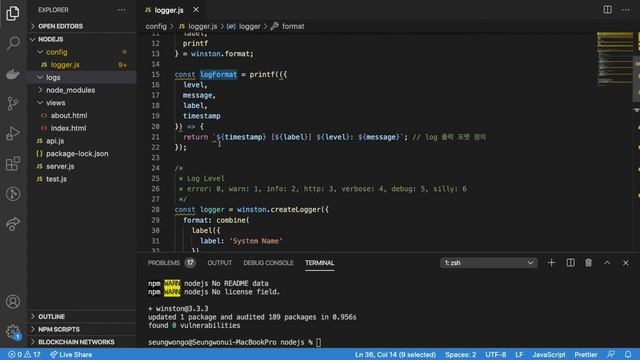Click the logger symbol breadcrumb
Screen dimensions: 640x360
[x=244, y=26]
